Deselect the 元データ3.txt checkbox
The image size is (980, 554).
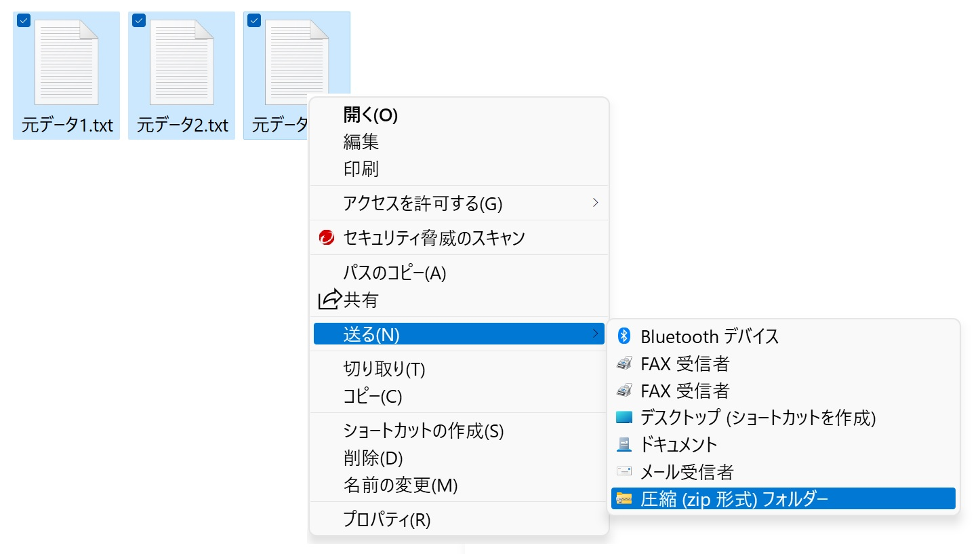255,20
